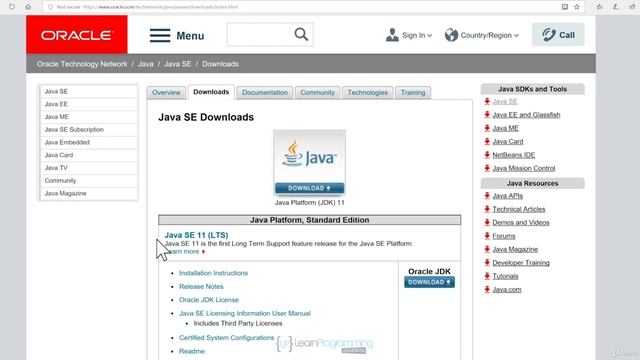Open Java Card link in SDKs and Tools
Screen dimensions: 640x360
(508, 142)
